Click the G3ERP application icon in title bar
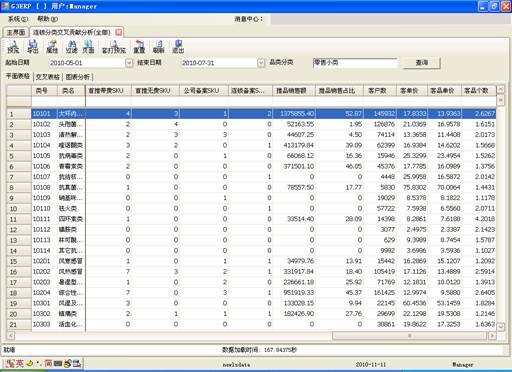This screenshot has height=372, width=512. pos(5,6)
